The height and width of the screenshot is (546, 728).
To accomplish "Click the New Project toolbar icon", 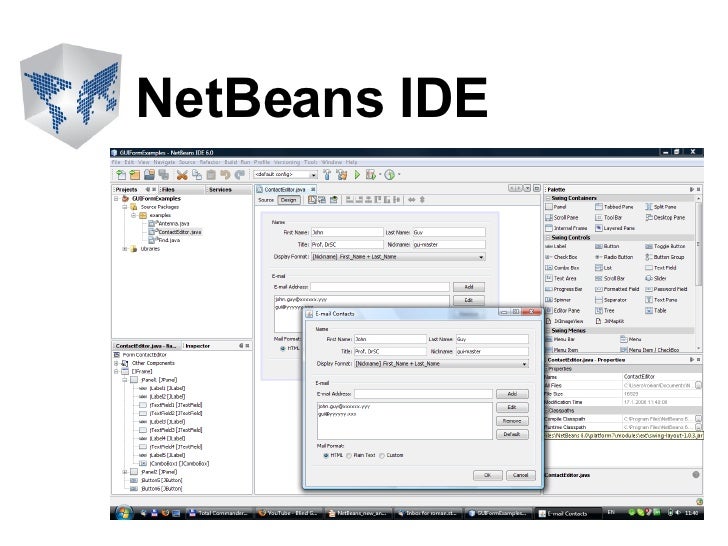I will tap(135, 175).
